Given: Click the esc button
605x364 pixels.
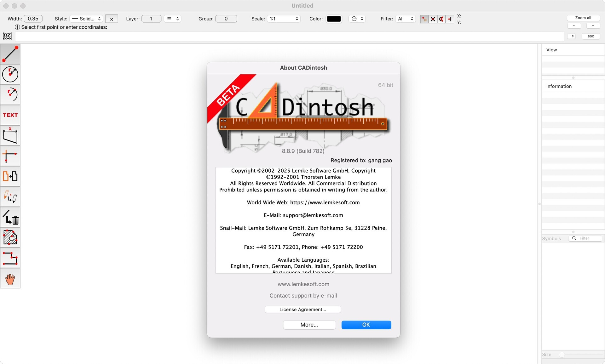Looking at the screenshot, I should [x=591, y=36].
